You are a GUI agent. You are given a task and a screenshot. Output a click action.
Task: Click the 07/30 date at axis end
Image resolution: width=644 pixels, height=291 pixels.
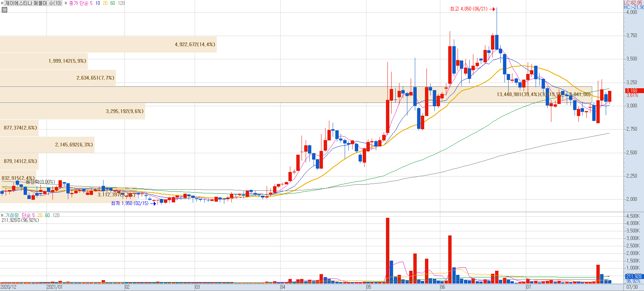pyautogui.click(x=632, y=287)
